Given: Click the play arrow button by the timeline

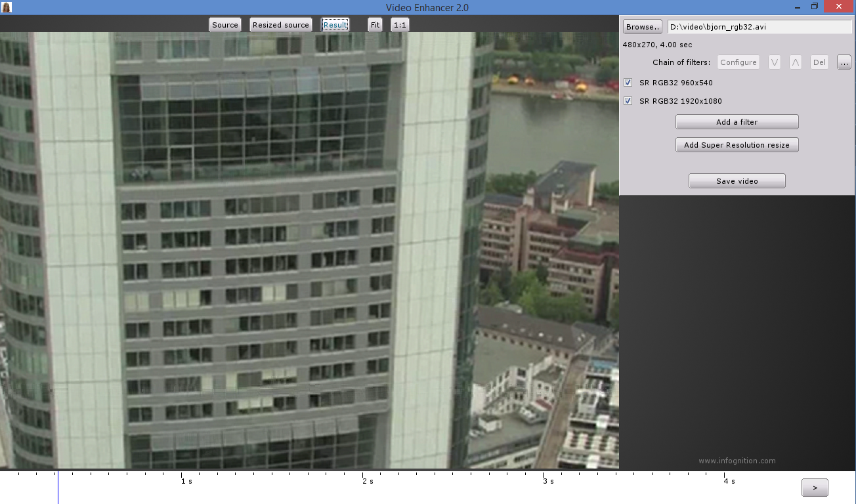Looking at the screenshot, I should point(815,488).
